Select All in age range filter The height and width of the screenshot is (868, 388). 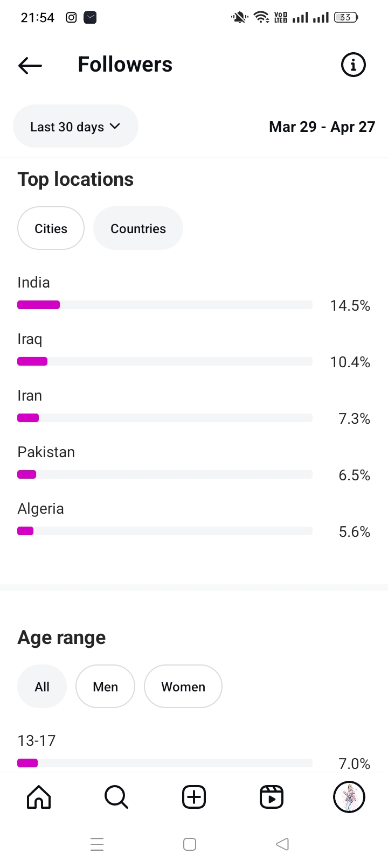pos(42,687)
